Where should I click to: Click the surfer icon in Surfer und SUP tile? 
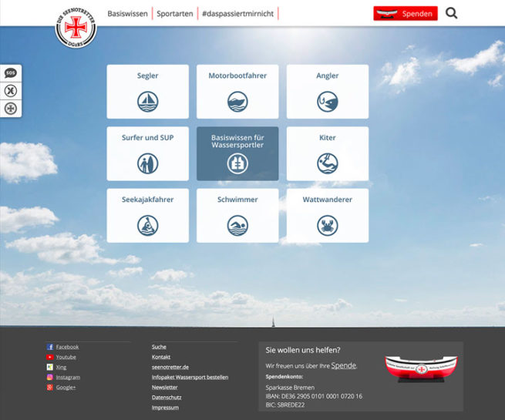click(x=148, y=163)
